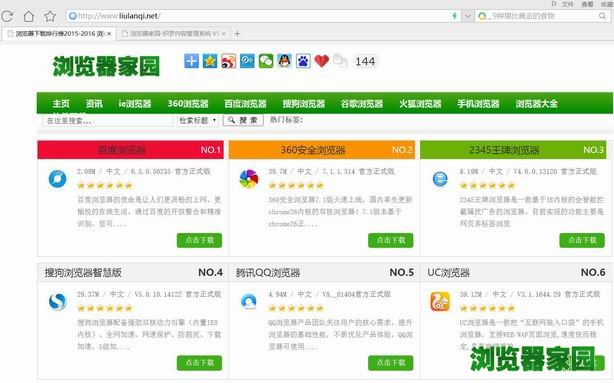Share to QQ penguin icon
Viewport: 614px width, 383px height.
pyautogui.click(x=284, y=61)
